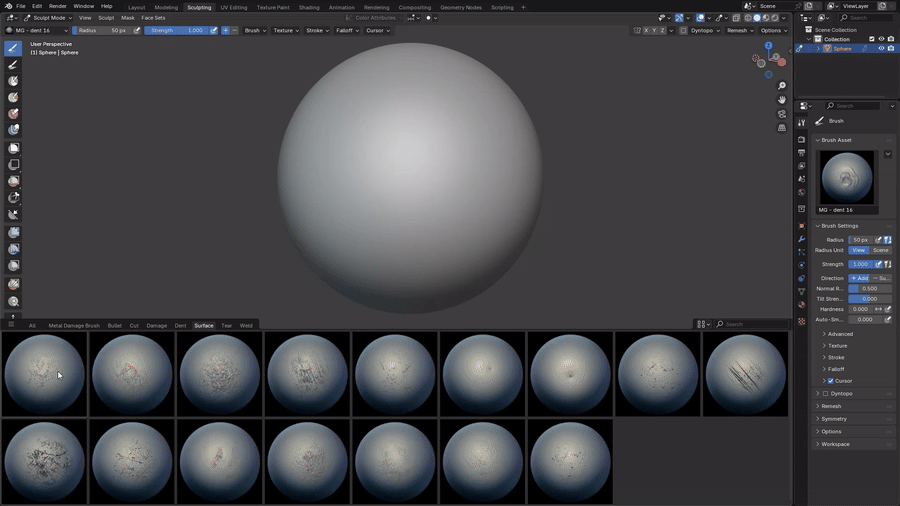Switch to the Shading workspace tab
The image size is (900, 506).
click(x=309, y=7)
